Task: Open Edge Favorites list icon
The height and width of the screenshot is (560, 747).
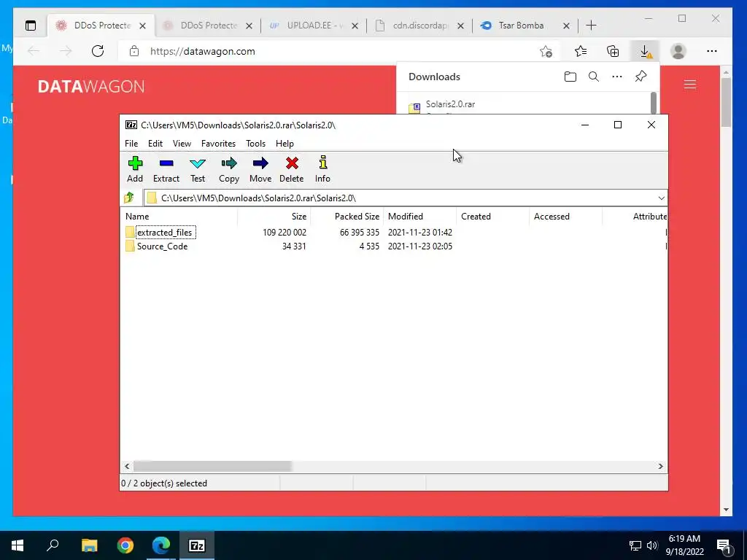Action: pyautogui.click(x=580, y=51)
